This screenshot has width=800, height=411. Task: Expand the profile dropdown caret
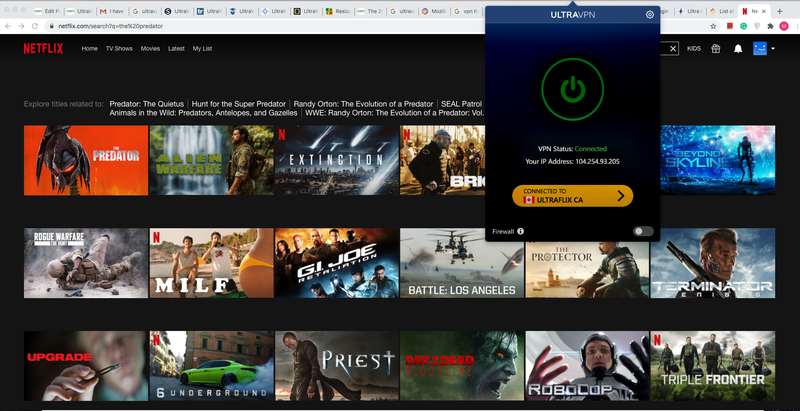[773, 49]
